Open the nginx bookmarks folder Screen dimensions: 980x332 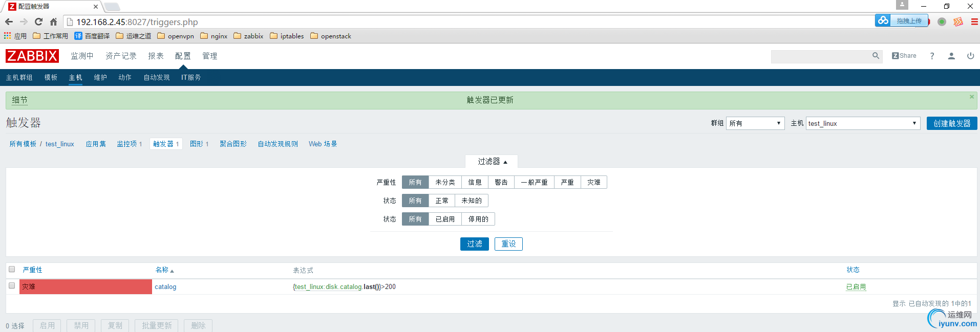click(x=214, y=36)
